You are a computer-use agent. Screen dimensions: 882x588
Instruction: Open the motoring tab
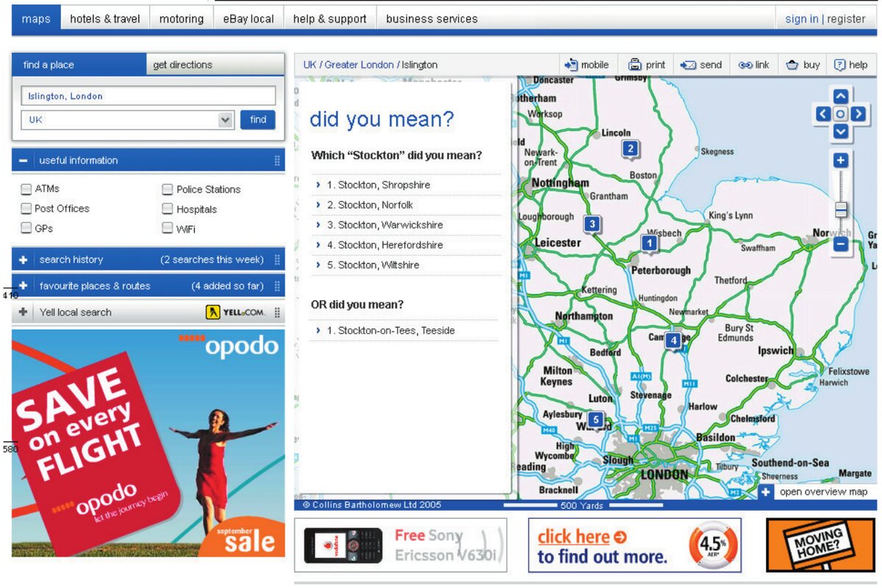[x=182, y=19]
